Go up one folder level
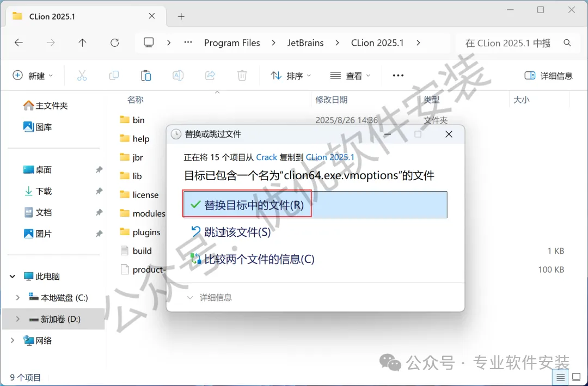This screenshot has width=588, height=386. coord(83,43)
